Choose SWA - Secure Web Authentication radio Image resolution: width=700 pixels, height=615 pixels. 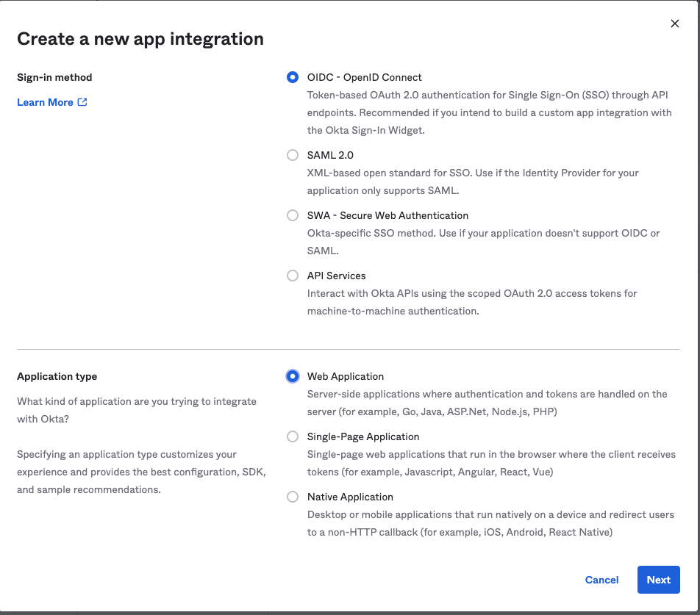[x=293, y=215]
